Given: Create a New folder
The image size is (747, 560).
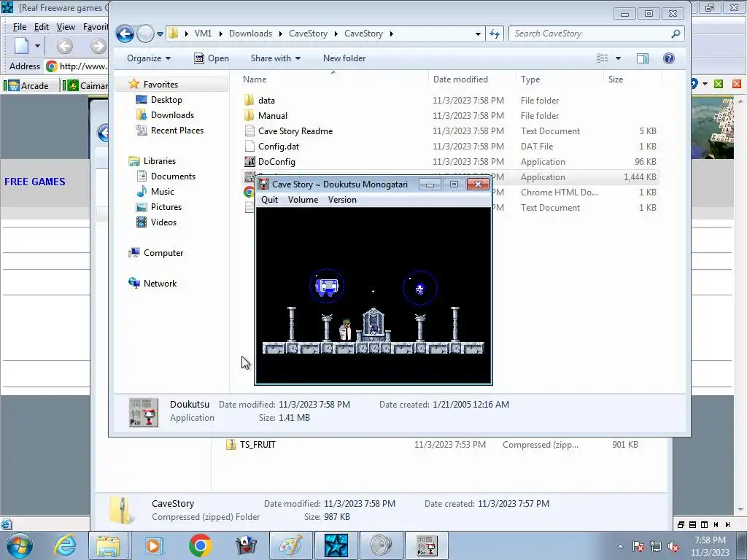Looking at the screenshot, I should (344, 58).
